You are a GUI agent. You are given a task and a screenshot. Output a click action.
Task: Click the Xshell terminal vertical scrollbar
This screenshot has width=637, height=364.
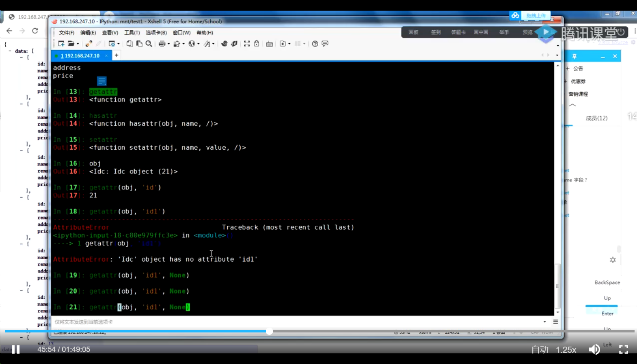pyautogui.click(x=557, y=286)
